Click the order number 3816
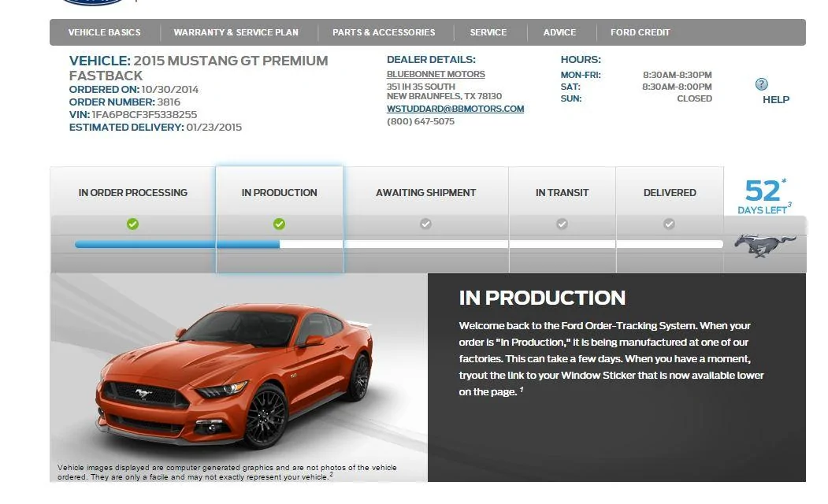The image size is (828, 504). click(169, 102)
